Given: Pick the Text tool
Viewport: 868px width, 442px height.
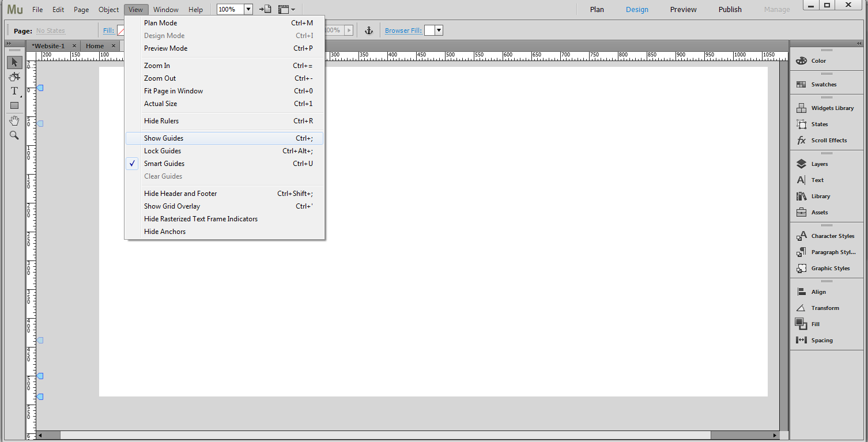Looking at the screenshot, I should (14, 90).
